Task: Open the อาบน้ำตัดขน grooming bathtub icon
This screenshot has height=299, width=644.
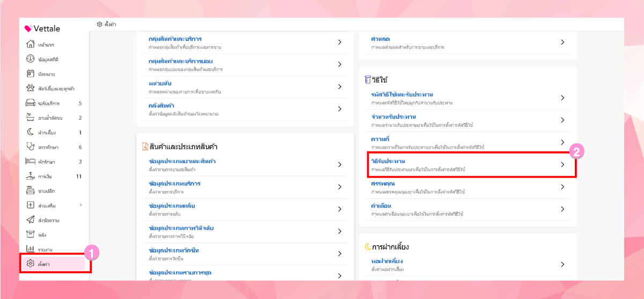Action: [31, 118]
